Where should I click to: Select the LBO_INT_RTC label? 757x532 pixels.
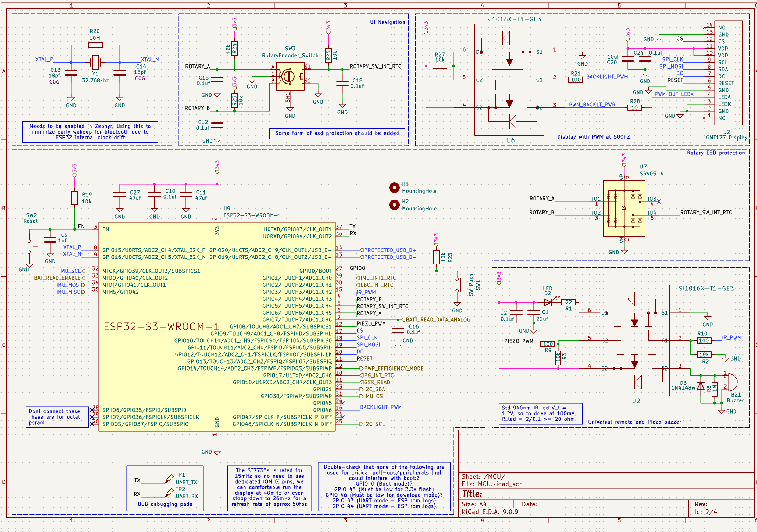point(374,285)
